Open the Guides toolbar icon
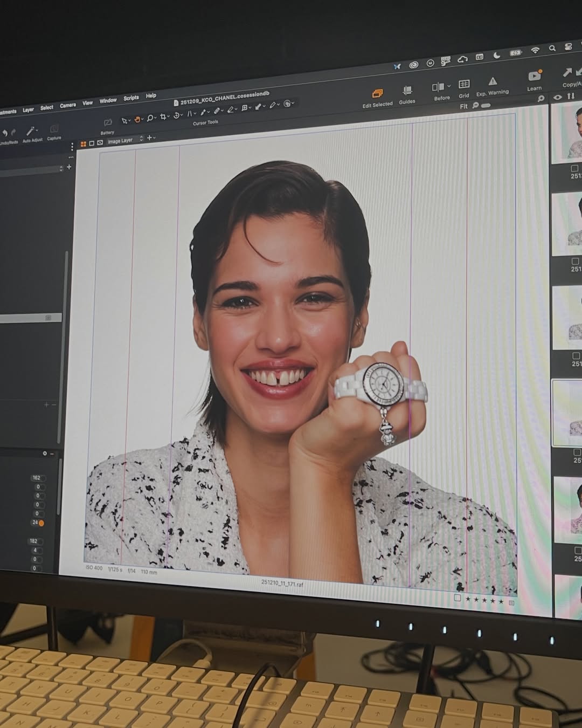 coord(407,91)
